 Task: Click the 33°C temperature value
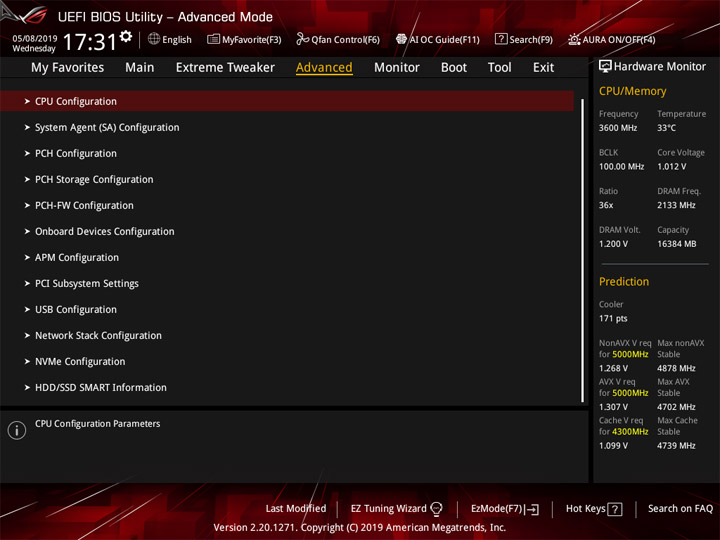666,128
